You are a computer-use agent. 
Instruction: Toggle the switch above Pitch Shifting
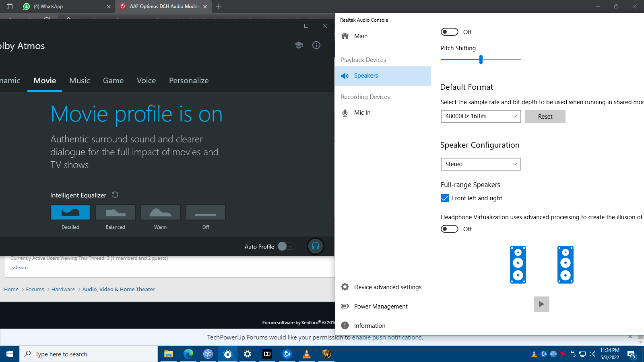450,32
